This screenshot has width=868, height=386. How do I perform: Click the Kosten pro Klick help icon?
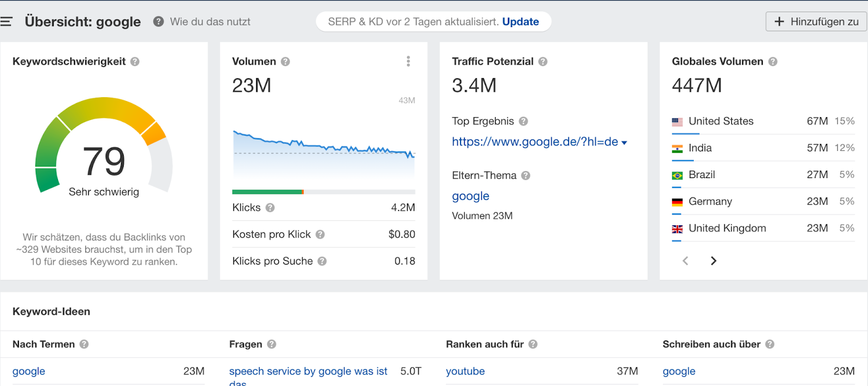coord(320,235)
